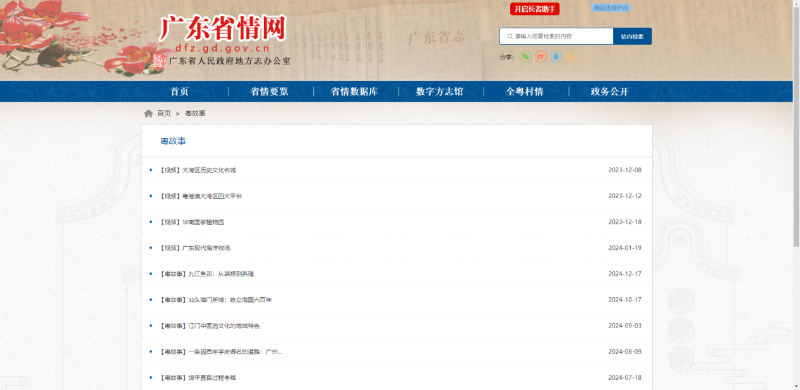800x390 pixels.
Task: Click the blue 站内检索 search button
Action: tap(632, 36)
